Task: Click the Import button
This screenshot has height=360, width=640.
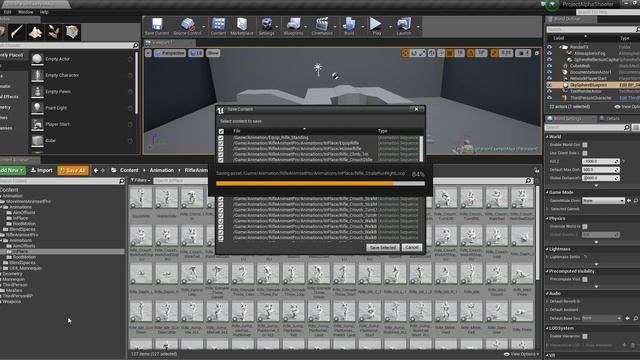Action: [x=42, y=170]
